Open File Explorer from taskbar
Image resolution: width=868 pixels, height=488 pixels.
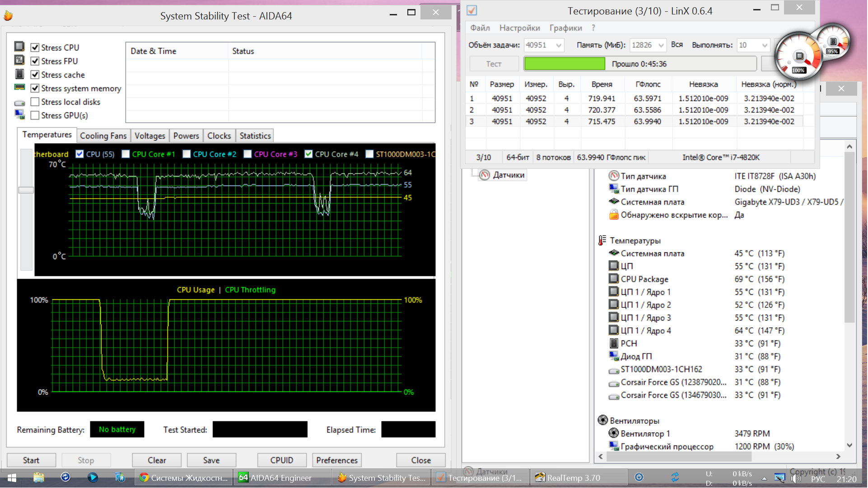coord(39,478)
